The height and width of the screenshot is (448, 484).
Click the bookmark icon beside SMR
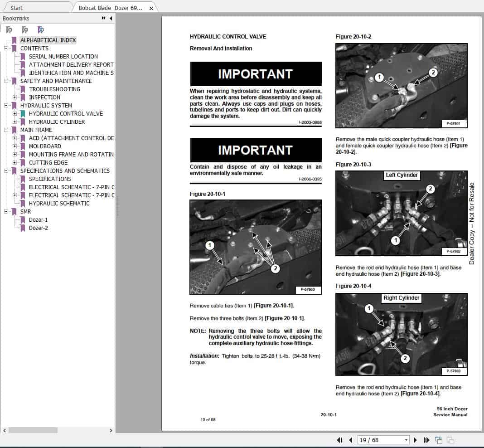click(x=14, y=212)
